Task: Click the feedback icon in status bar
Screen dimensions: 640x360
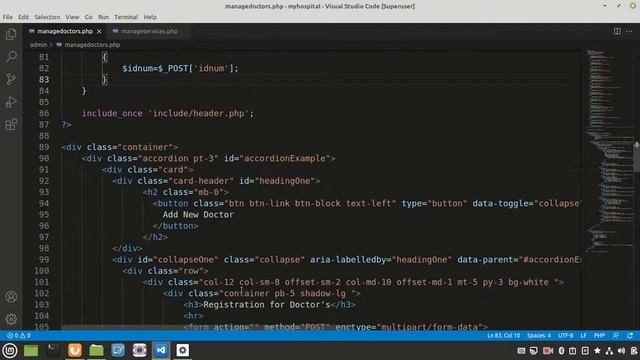Action: coord(616,336)
